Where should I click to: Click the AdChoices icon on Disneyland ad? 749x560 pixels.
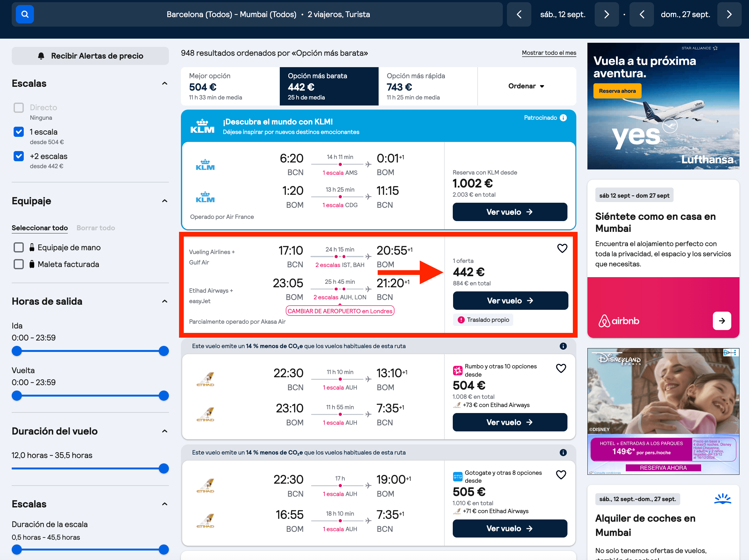(727, 353)
